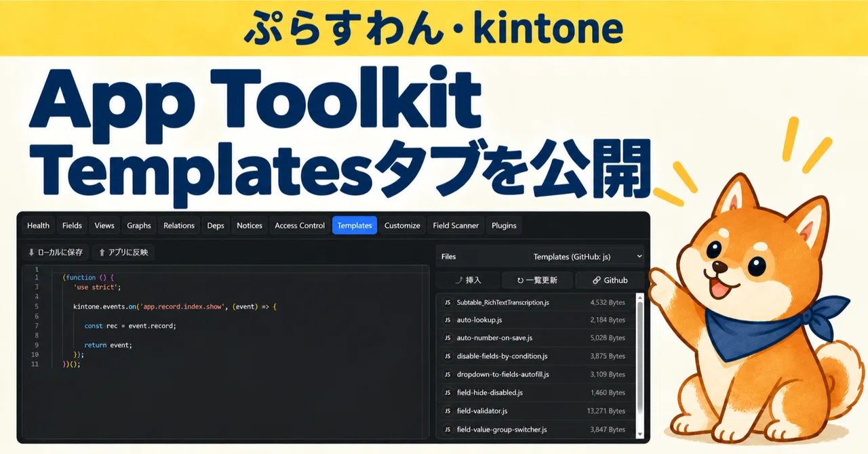Click JS icon of field-value-group-switcher.js
The width and height of the screenshot is (868, 454).
[448, 430]
